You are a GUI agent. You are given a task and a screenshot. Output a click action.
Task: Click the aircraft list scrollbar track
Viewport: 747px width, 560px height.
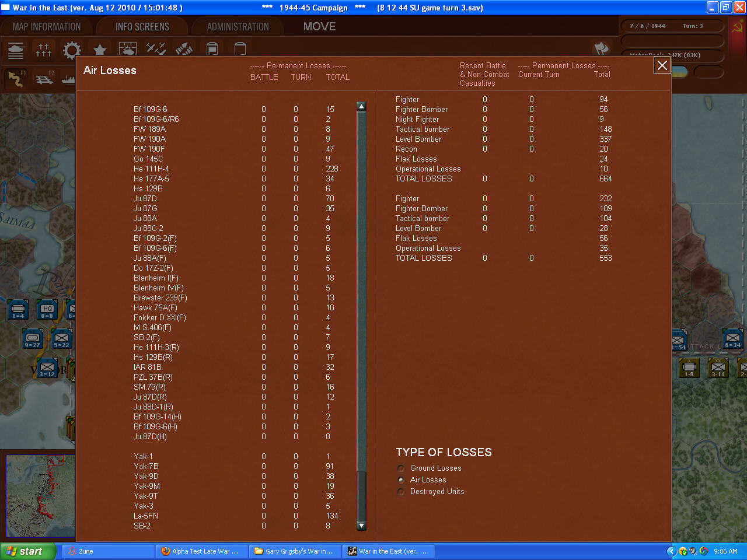[x=361, y=315]
